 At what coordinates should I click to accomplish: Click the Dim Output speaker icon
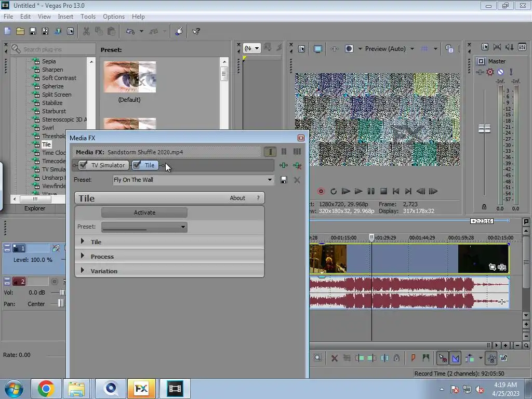coord(510,47)
